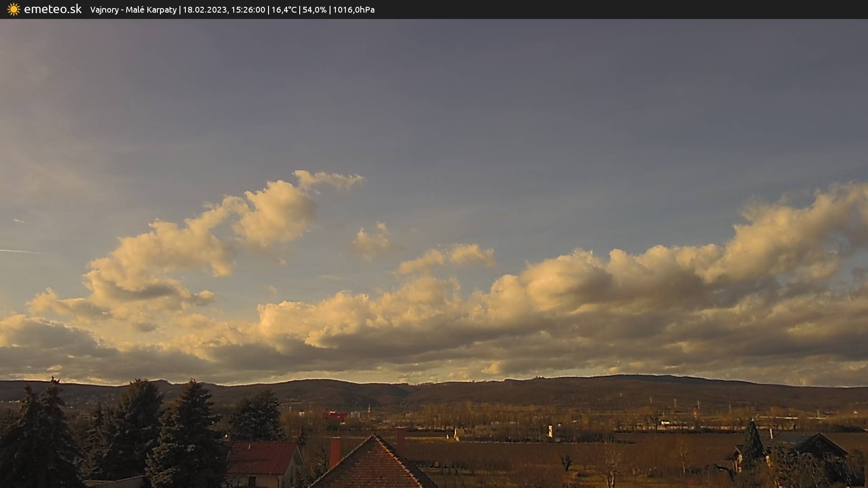Select the 18.02.2023 date text
The image size is (868, 488).
(x=204, y=10)
